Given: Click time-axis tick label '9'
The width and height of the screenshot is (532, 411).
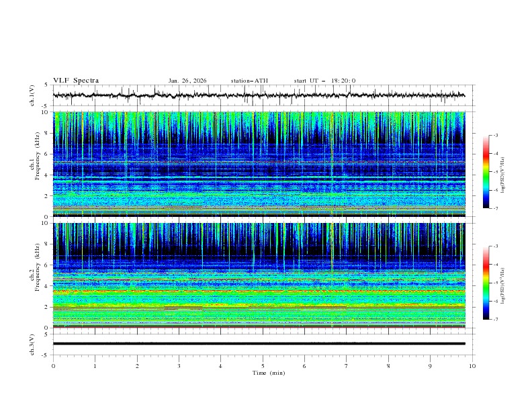Looking at the screenshot, I should pos(430,366).
